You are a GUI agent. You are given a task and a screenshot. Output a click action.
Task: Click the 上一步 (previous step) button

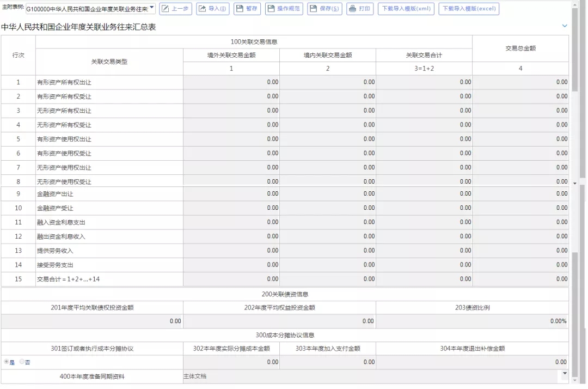pyautogui.click(x=175, y=9)
